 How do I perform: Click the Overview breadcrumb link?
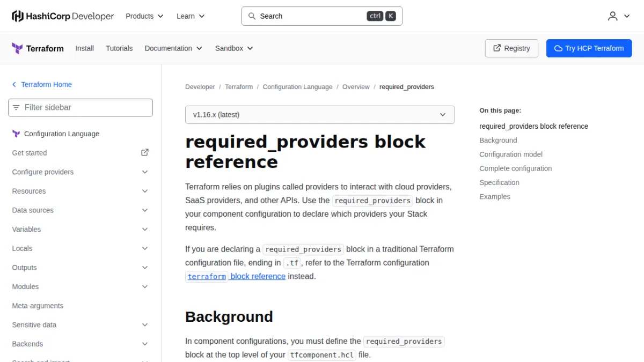pyautogui.click(x=356, y=87)
